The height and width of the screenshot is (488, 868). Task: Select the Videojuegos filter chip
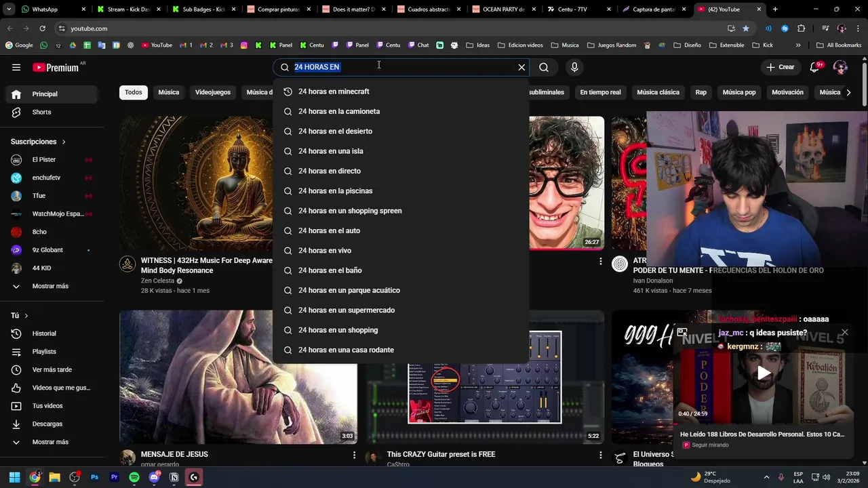[x=213, y=92]
